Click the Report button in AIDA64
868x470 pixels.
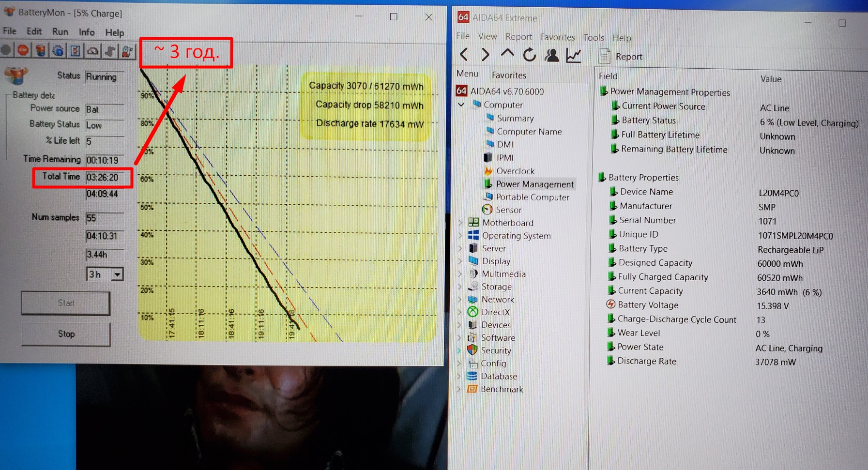click(x=621, y=57)
